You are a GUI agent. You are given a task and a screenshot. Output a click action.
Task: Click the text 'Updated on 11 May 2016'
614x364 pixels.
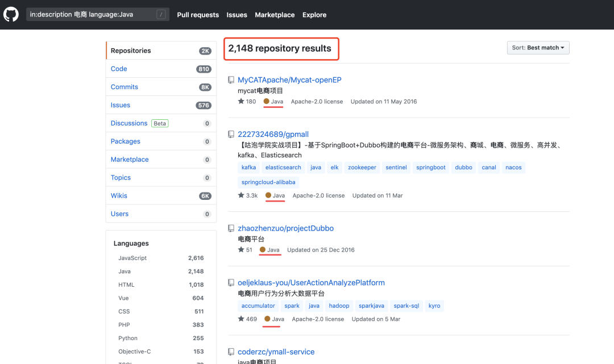tap(384, 102)
